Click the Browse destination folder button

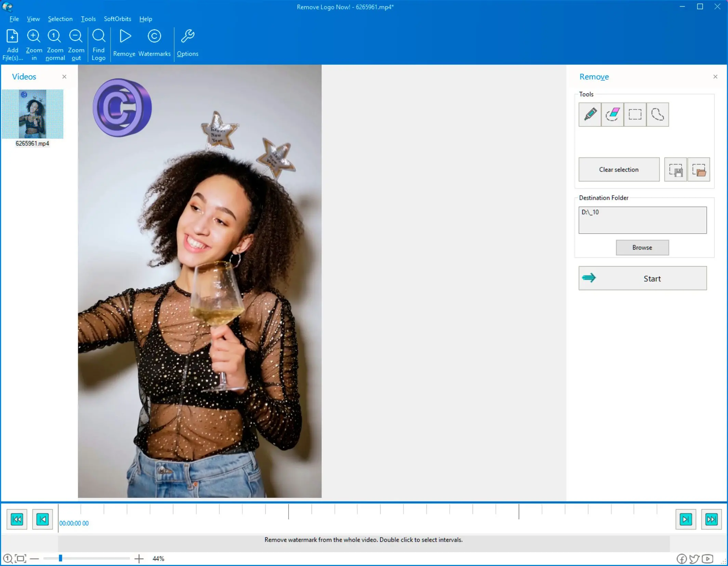pyautogui.click(x=642, y=247)
